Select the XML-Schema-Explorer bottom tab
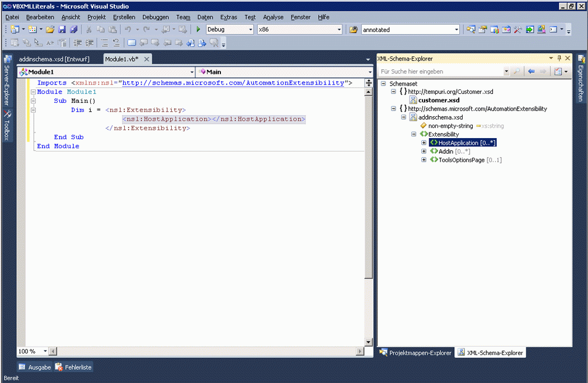 [x=490, y=353]
